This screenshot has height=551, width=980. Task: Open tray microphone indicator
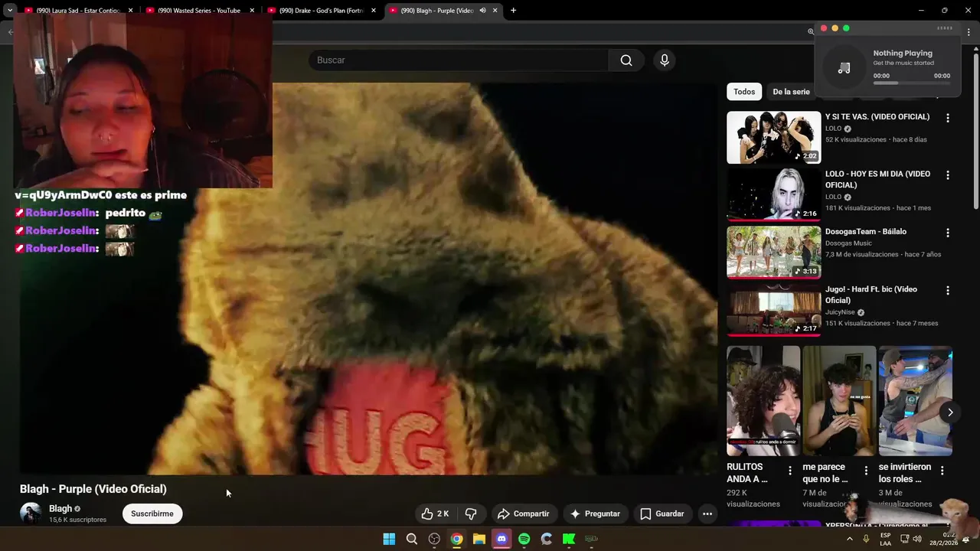coord(866,539)
